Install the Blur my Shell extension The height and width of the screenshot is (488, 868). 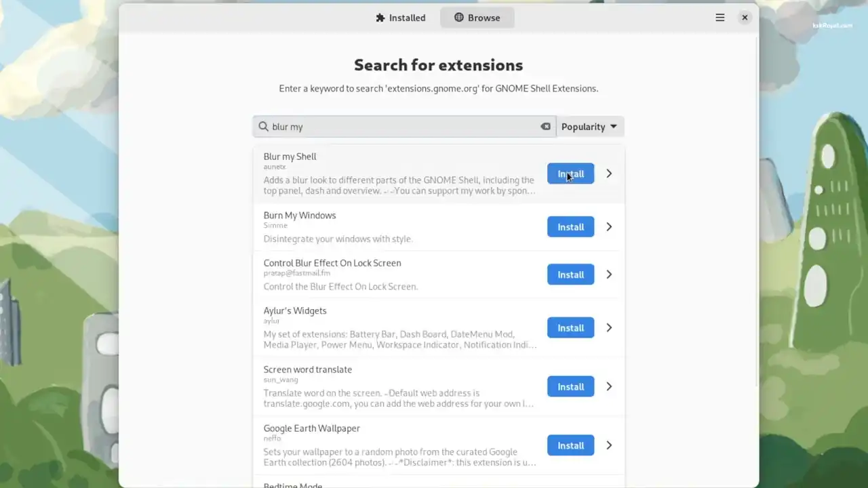point(570,174)
